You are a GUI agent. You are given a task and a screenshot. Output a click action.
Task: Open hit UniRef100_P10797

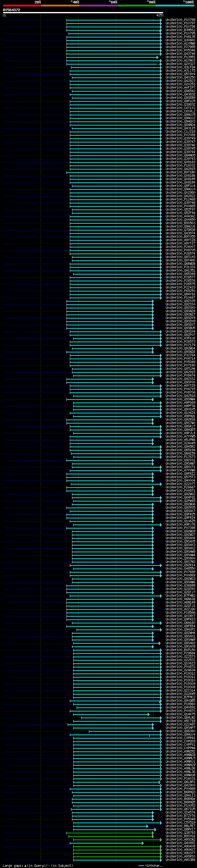180,23
